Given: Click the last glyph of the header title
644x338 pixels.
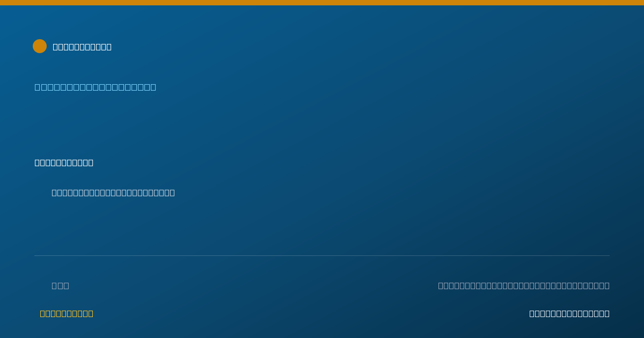Looking at the screenshot, I should [x=109, y=47].
